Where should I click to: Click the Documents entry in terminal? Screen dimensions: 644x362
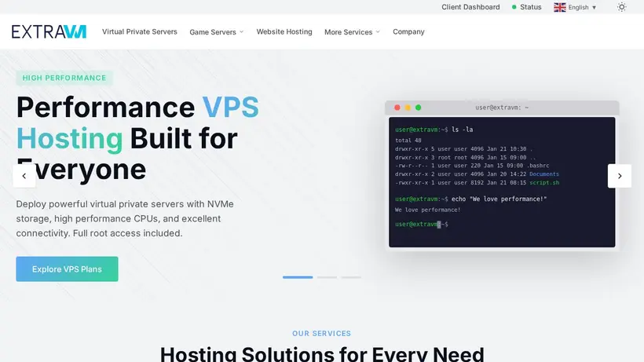click(543, 174)
